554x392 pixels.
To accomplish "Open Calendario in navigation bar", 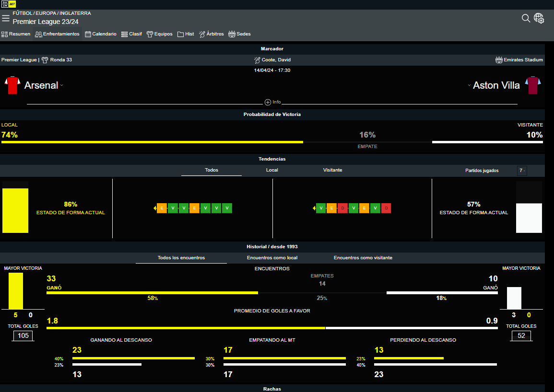I will pos(101,34).
